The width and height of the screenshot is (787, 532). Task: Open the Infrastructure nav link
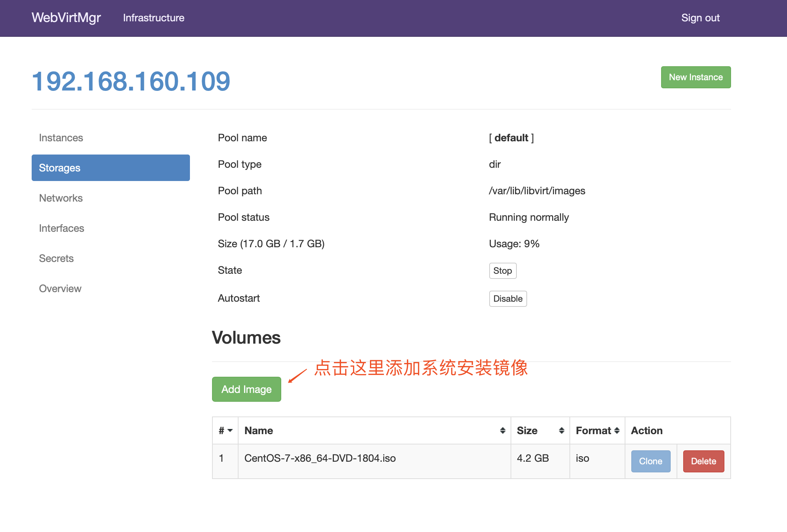(153, 18)
